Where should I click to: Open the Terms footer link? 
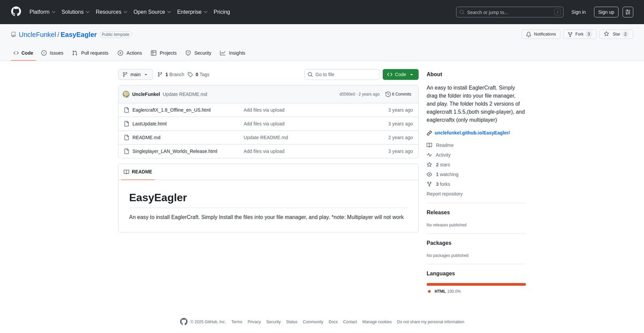(x=237, y=322)
